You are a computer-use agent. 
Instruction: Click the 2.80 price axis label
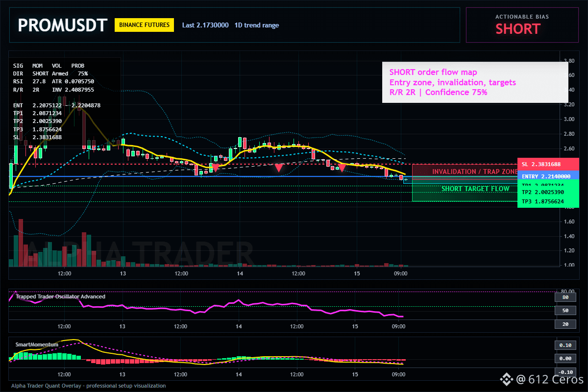tap(569, 134)
